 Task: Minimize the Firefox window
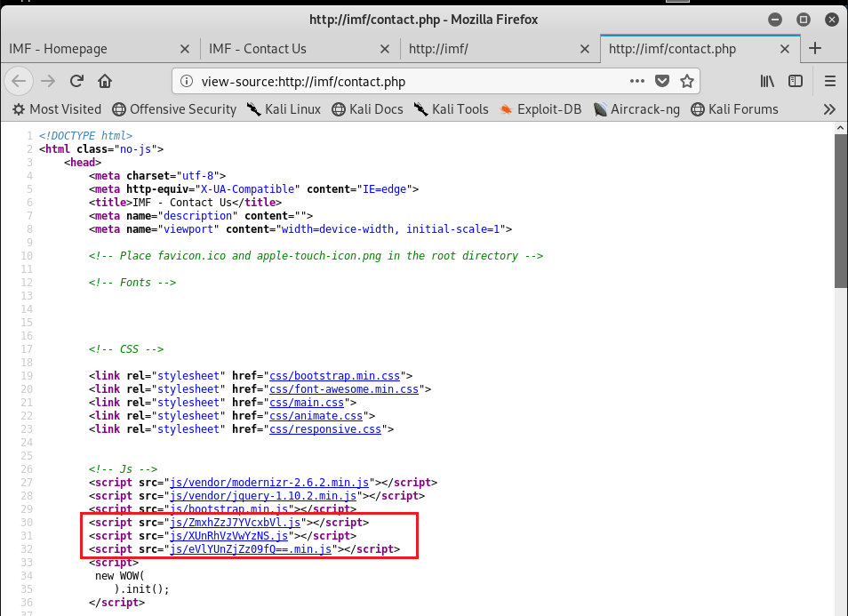pyautogui.click(x=775, y=20)
